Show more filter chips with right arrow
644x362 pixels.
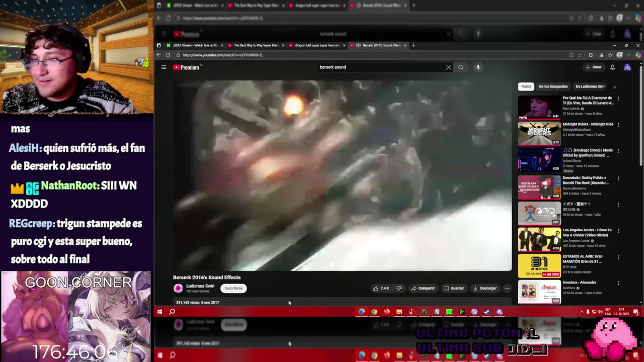pyautogui.click(x=614, y=87)
